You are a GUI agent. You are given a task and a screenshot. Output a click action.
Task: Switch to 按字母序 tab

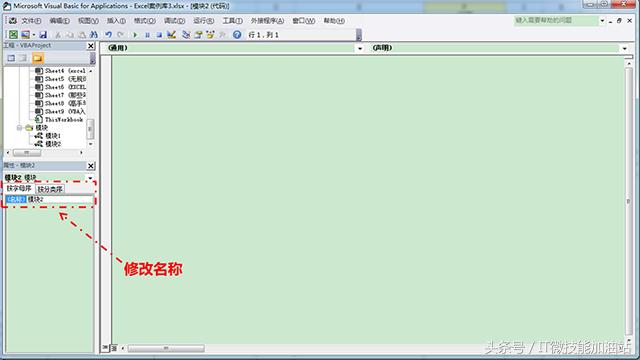click(x=19, y=188)
